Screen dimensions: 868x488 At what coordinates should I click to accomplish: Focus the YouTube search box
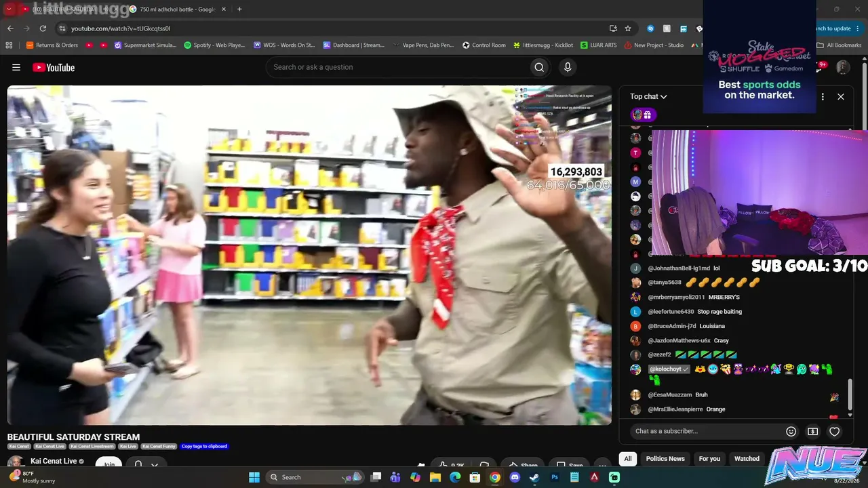tap(398, 67)
